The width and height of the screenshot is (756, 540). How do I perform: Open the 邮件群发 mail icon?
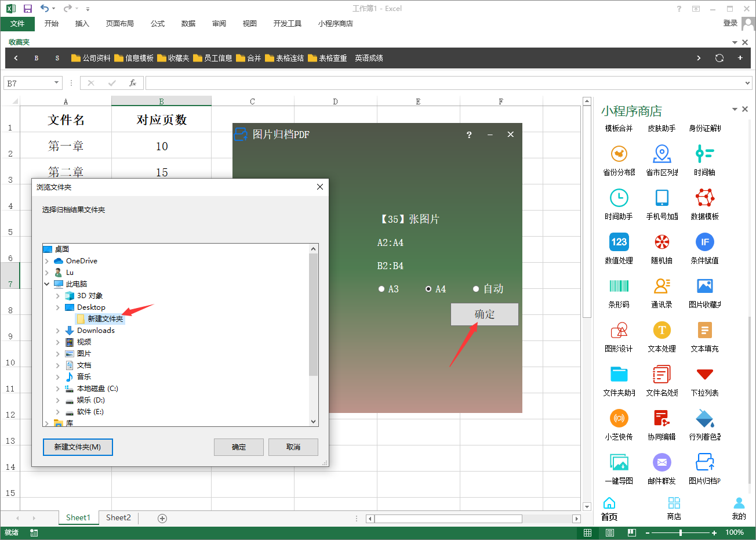pyautogui.click(x=662, y=462)
